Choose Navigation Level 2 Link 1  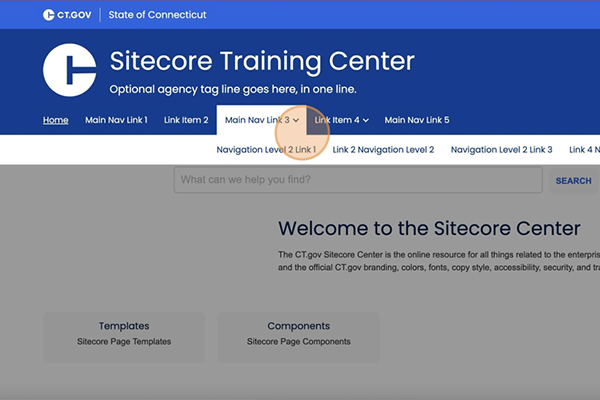pos(266,150)
